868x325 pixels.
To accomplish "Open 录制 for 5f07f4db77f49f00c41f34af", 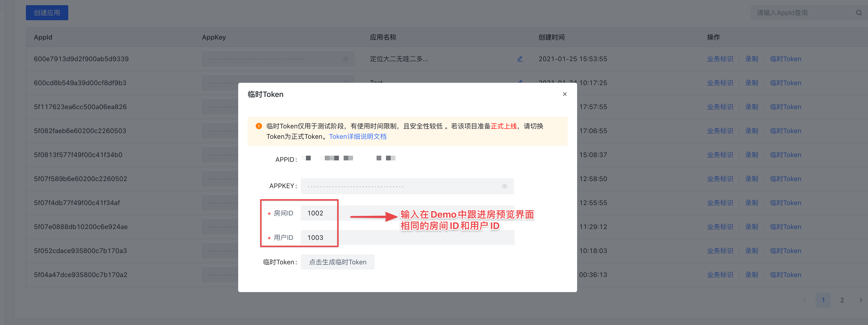I will pos(751,203).
